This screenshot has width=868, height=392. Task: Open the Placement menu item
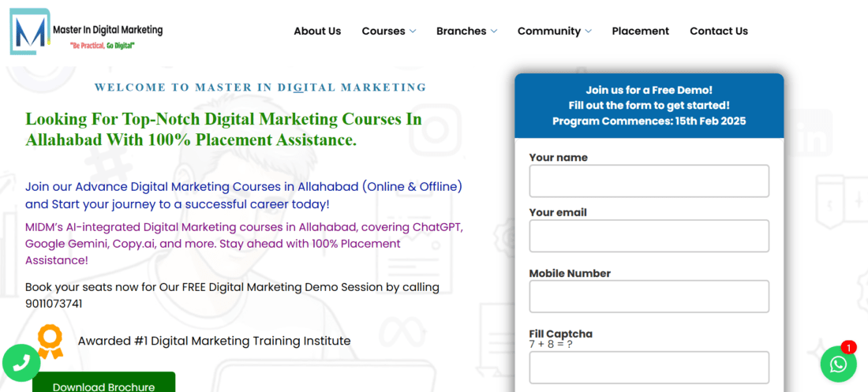640,32
